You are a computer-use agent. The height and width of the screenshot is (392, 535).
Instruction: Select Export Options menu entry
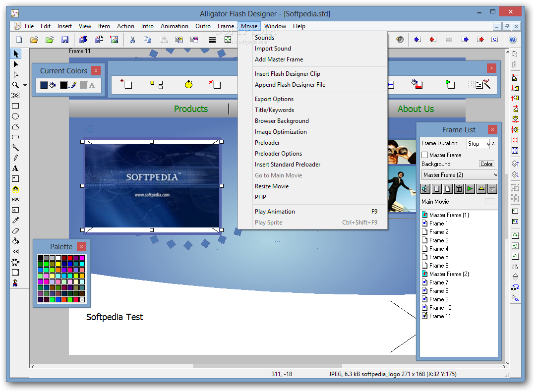pos(274,99)
